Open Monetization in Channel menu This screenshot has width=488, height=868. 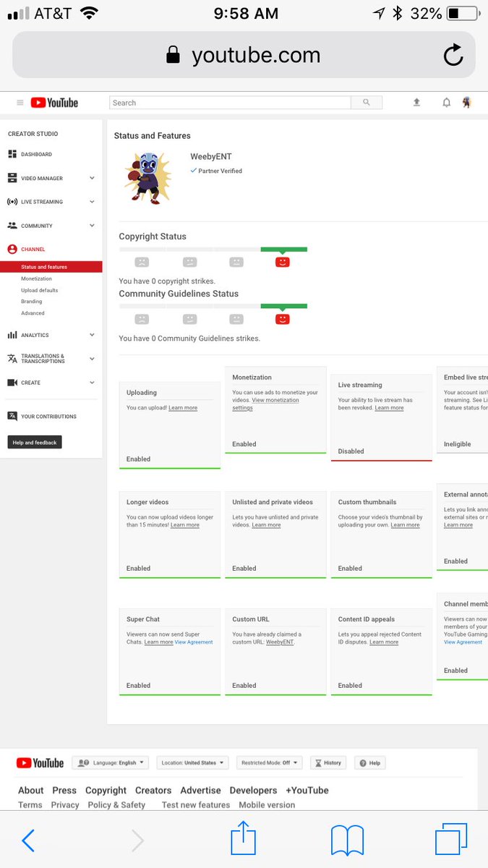(x=37, y=278)
